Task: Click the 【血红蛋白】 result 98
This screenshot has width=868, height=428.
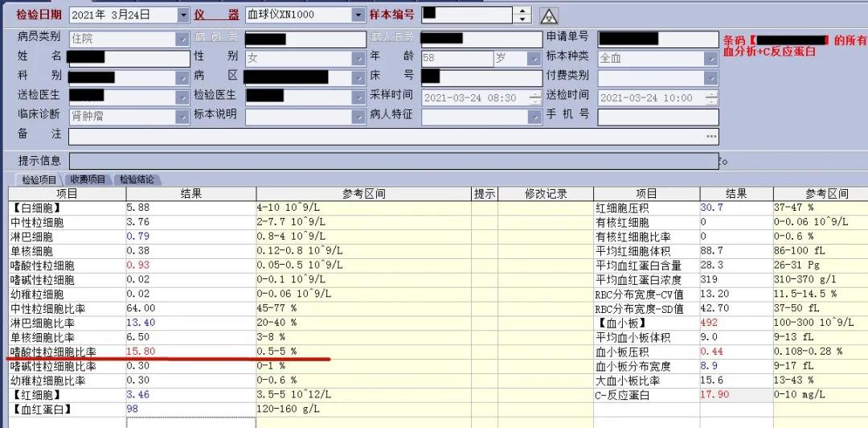Action: (x=133, y=409)
